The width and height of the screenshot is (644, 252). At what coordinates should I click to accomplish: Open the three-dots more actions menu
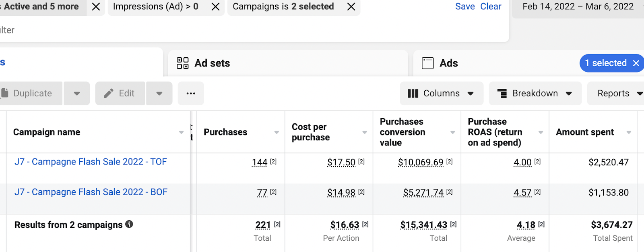click(191, 94)
